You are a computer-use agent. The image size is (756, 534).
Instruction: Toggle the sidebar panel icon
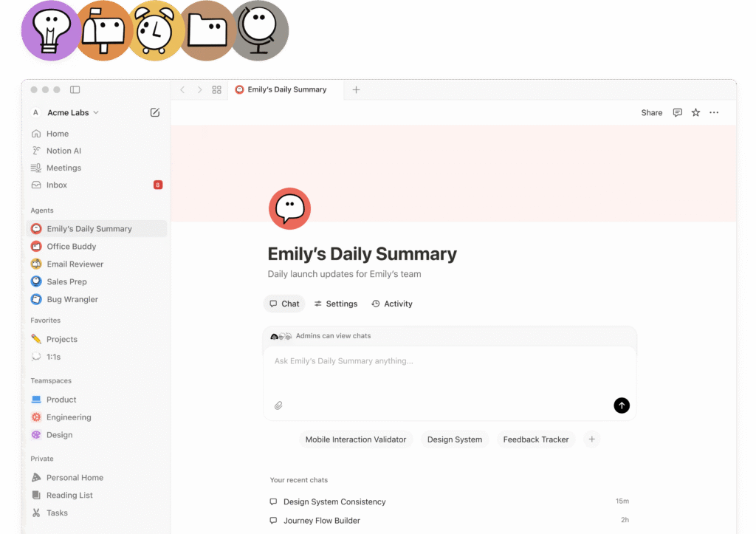coord(75,89)
